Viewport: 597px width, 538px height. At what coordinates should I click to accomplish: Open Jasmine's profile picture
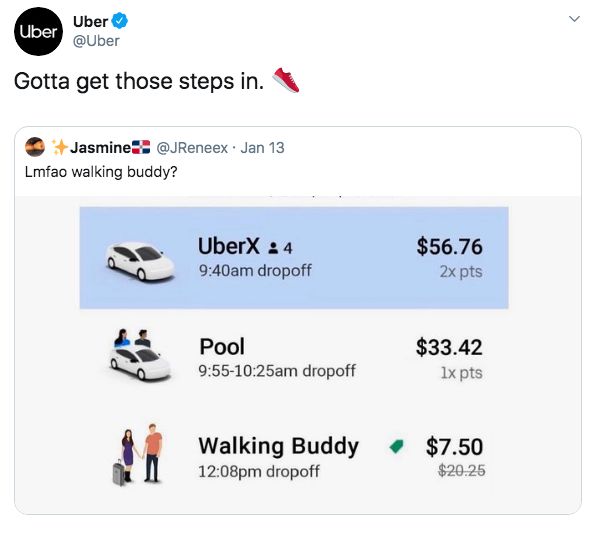[x=35, y=147]
